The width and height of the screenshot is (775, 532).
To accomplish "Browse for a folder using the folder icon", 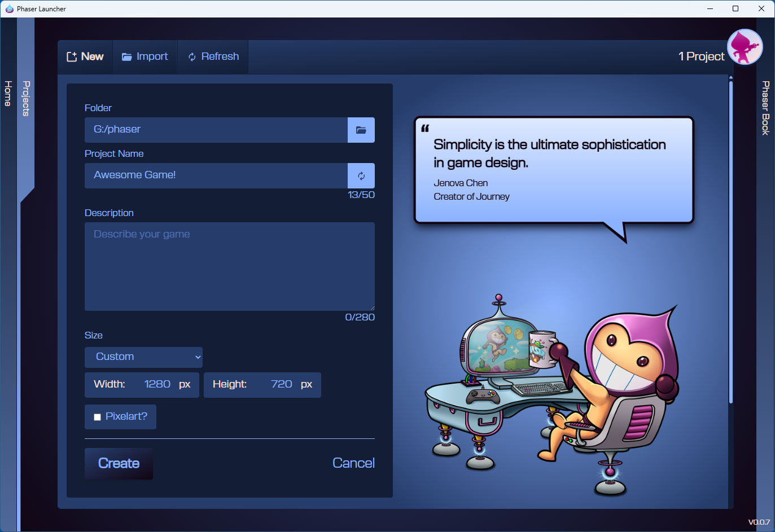I will point(361,130).
